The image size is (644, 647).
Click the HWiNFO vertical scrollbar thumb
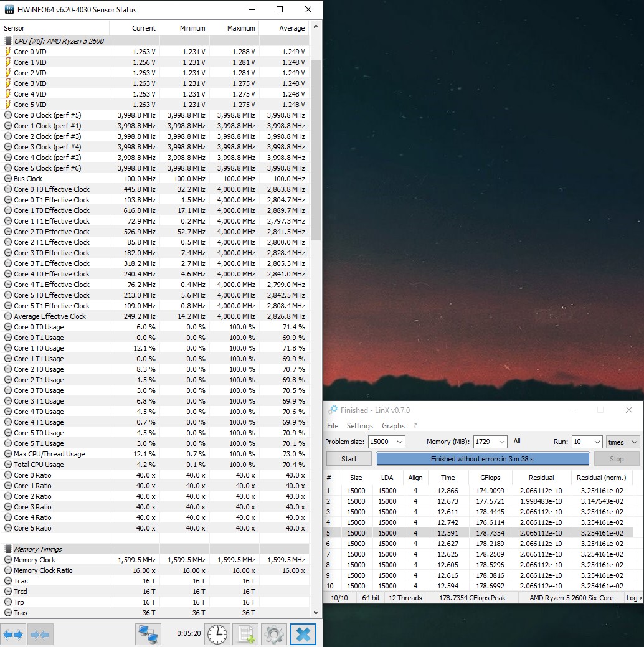tap(316, 150)
